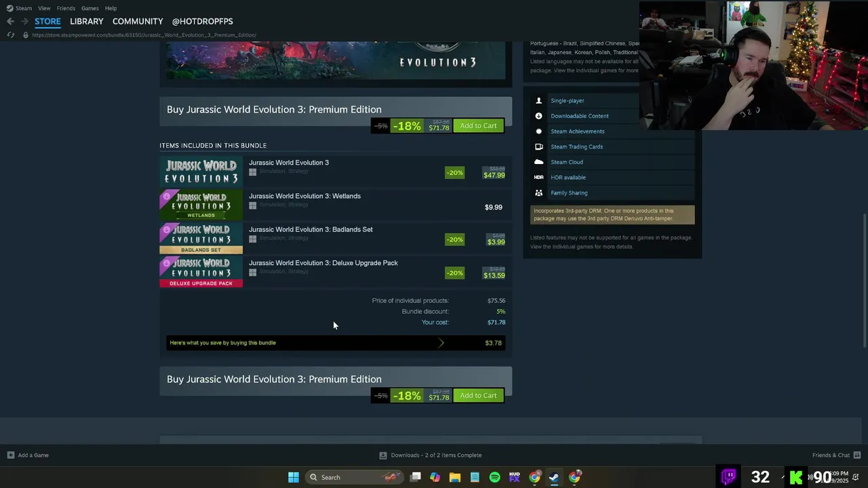This screenshot has width=868, height=488.
Task: Add Premium Edition to cart, bottom button
Action: pyautogui.click(x=478, y=396)
